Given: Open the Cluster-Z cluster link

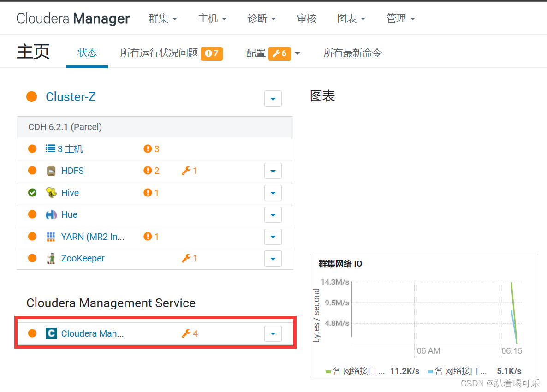Looking at the screenshot, I should (71, 96).
